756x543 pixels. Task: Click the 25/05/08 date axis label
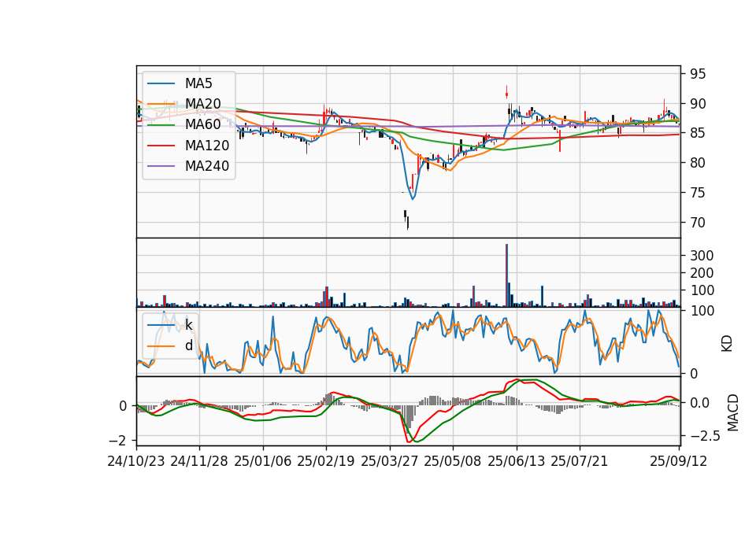click(453, 462)
